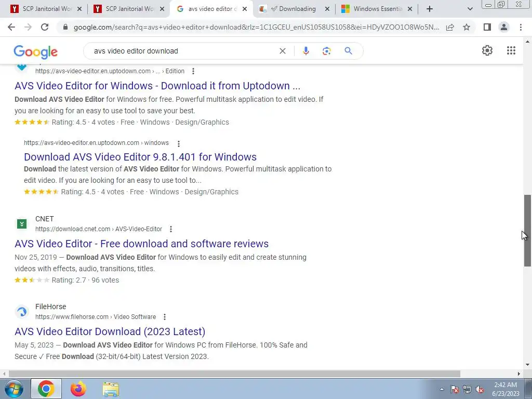This screenshot has width=532, height=399.
Task: Open more options for CNET result
Action: (x=171, y=229)
